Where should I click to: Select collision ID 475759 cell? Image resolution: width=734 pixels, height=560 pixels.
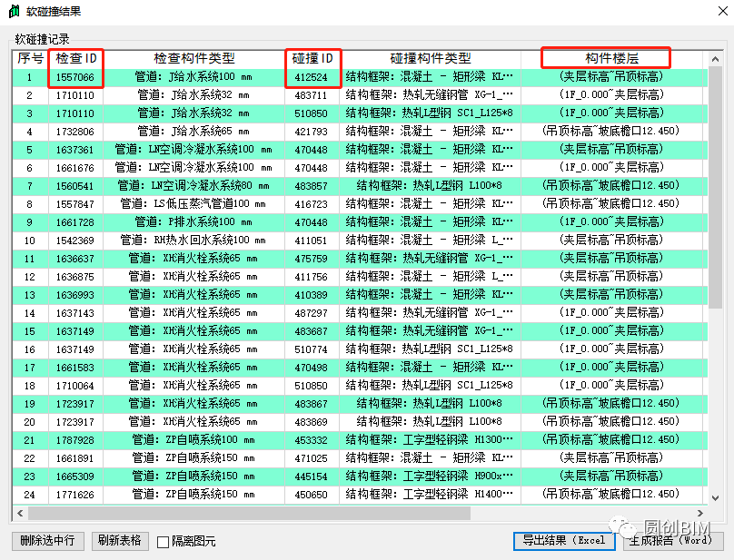click(x=312, y=259)
